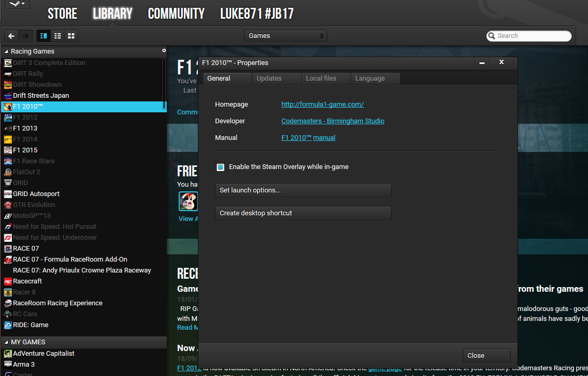Collapse the MY GAMES category
The image size is (588, 376).
coord(6,342)
